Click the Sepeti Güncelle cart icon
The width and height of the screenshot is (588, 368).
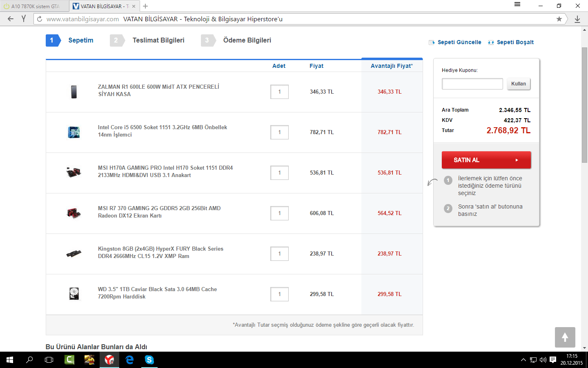[x=432, y=43]
